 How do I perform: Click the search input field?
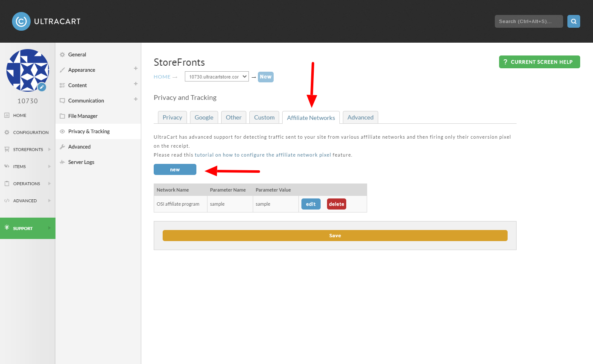[x=529, y=21]
